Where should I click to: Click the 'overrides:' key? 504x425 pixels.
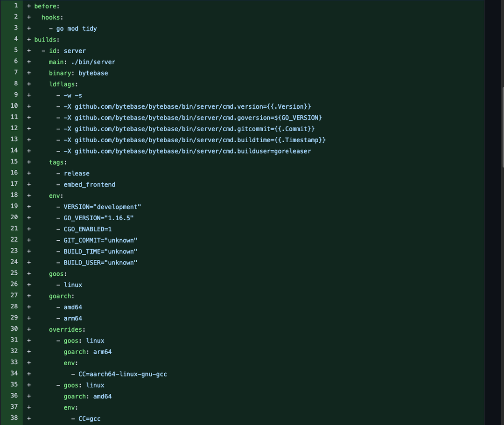[67, 329]
